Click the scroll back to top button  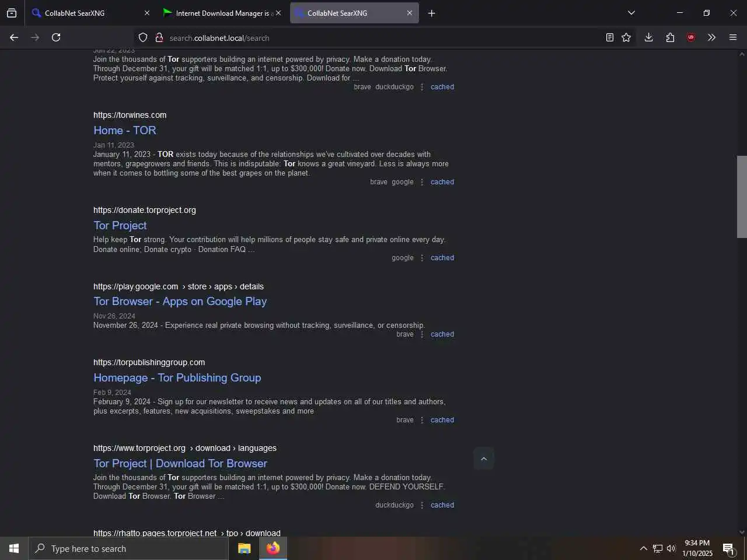pos(484,459)
